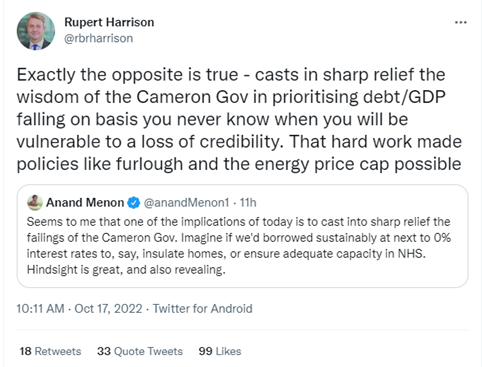Open the quoted tweet body text
This screenshot has width=482, height=367.
238,246
